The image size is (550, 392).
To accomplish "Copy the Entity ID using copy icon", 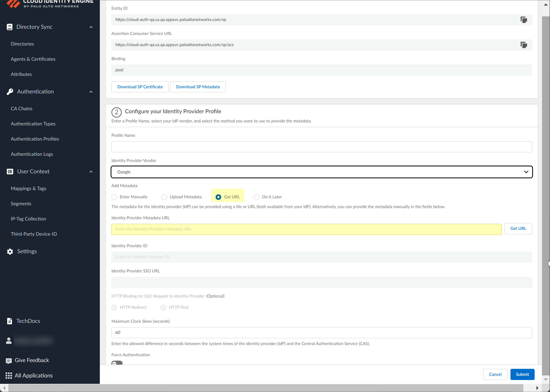I will click(x=524, y=20).
